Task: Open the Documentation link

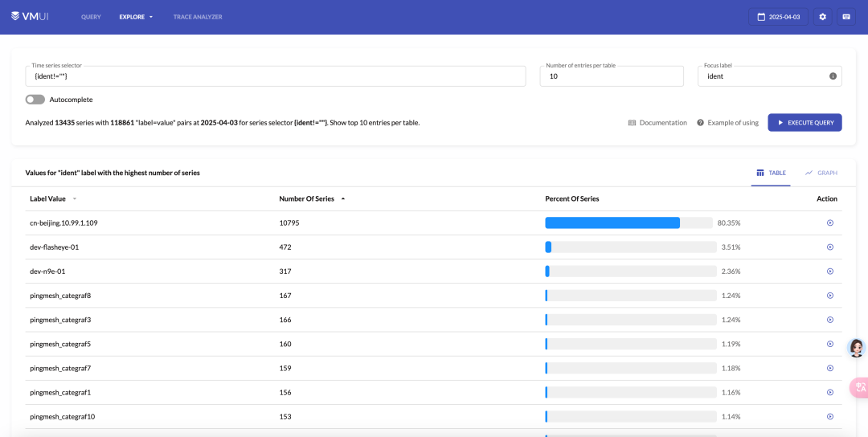Action: coord(657,123)
